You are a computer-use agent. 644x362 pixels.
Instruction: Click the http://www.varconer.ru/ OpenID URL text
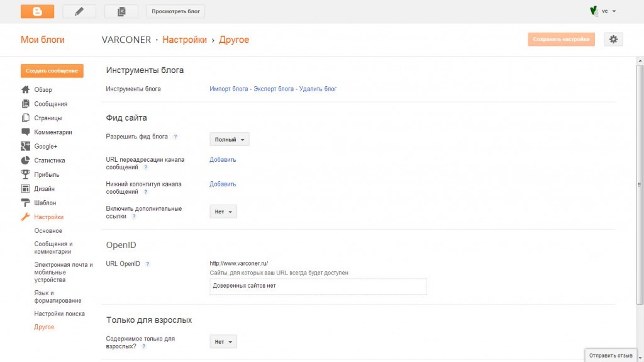pyautogui.click(x=238, y=263)
